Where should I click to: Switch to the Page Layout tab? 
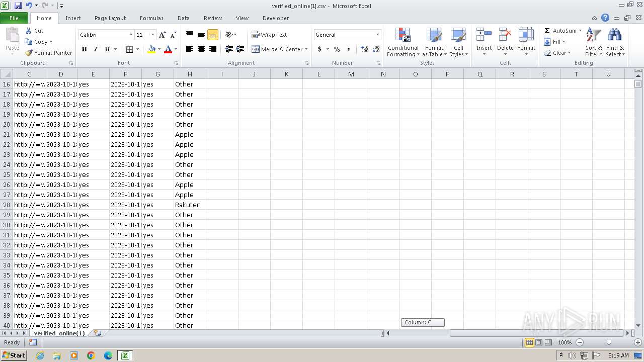[110, 18]
